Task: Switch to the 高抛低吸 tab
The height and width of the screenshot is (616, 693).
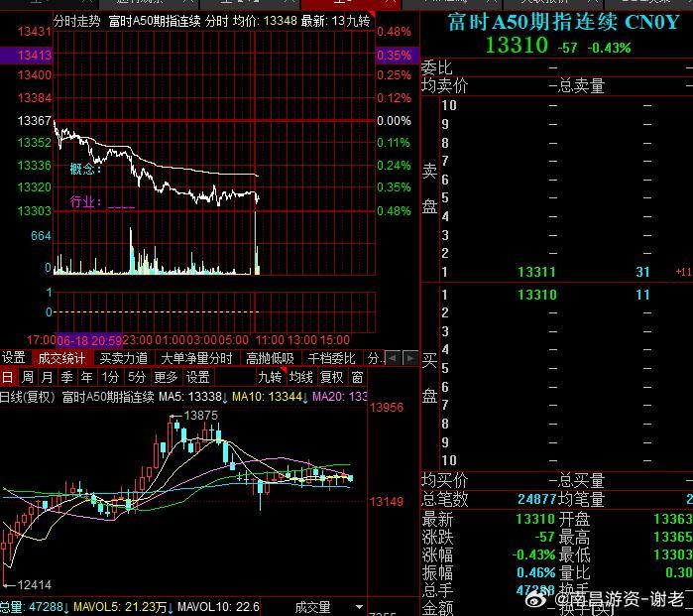Action: (x=270, y=358)
